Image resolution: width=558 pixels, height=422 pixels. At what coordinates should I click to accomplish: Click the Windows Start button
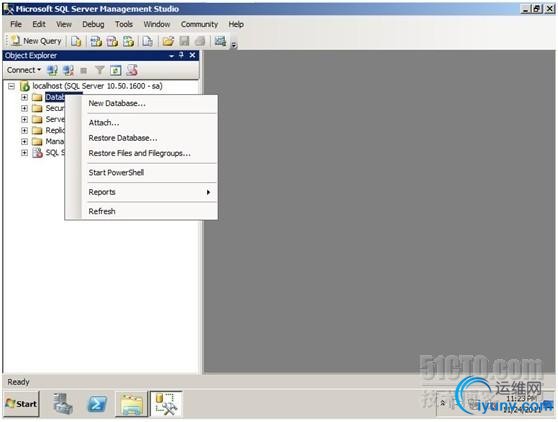[22, 404]
